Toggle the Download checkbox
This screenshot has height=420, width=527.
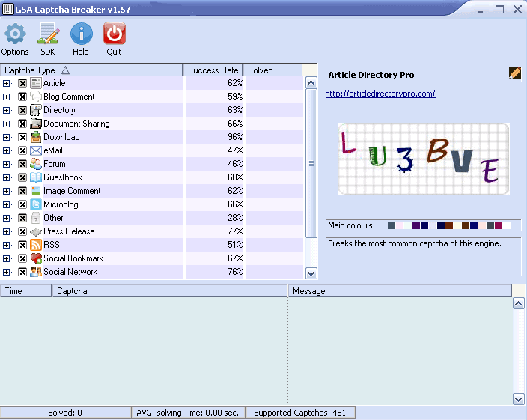tap(22, 137)
